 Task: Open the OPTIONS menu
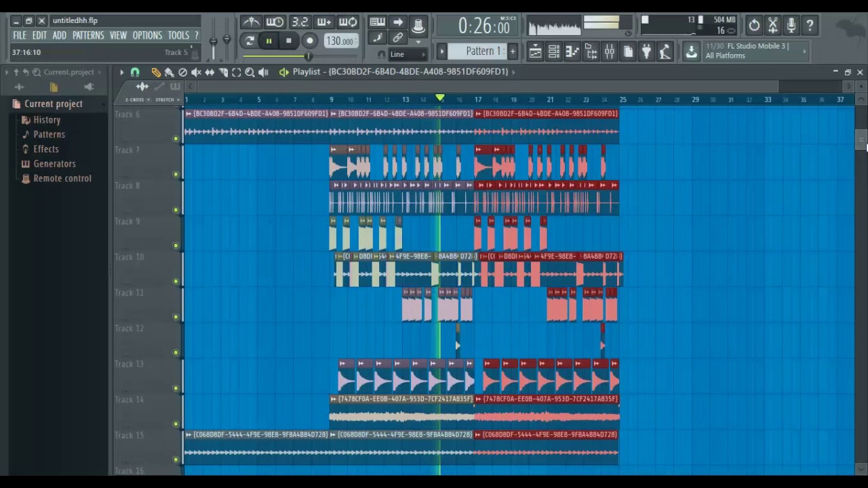pos(147,35)
